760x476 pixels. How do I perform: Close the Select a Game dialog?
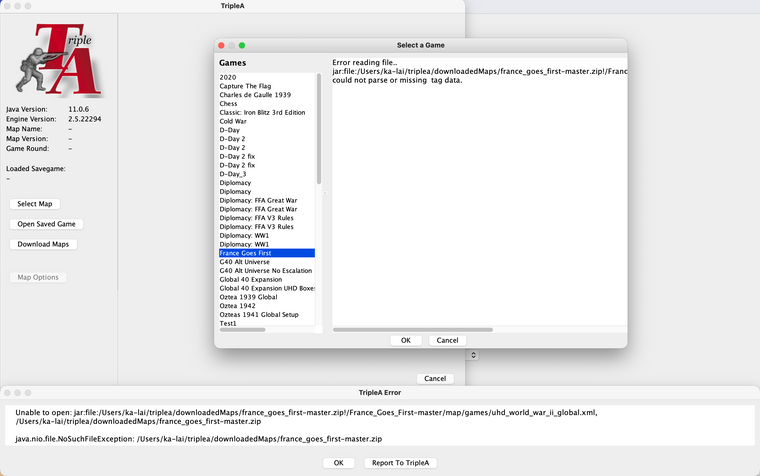pyautogui.click(x=221, y=45)
